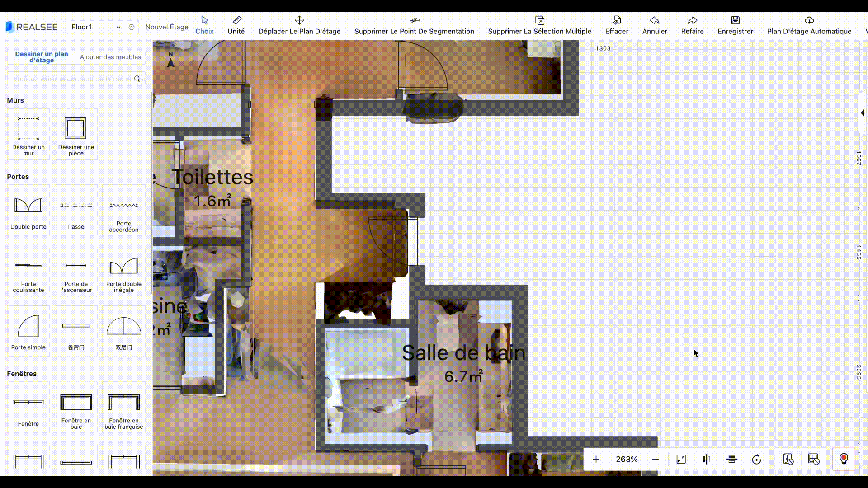Click Annuler undo arrow
The width and height of the screenshot is (868, 488).
pyautogui.click(x=655, y=20)
